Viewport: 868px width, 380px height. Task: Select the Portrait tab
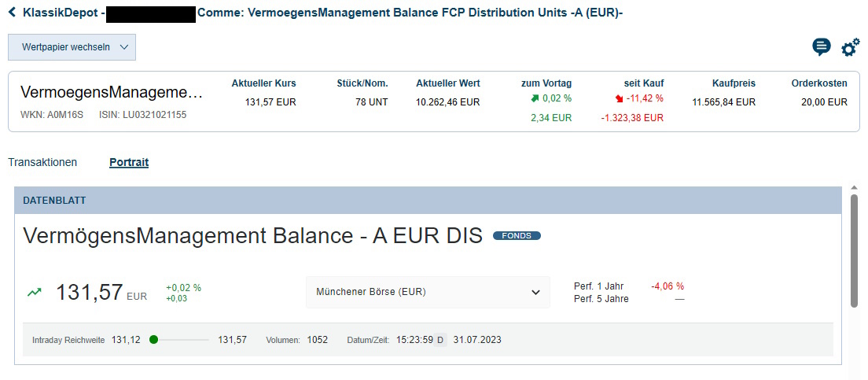[129, 162]
